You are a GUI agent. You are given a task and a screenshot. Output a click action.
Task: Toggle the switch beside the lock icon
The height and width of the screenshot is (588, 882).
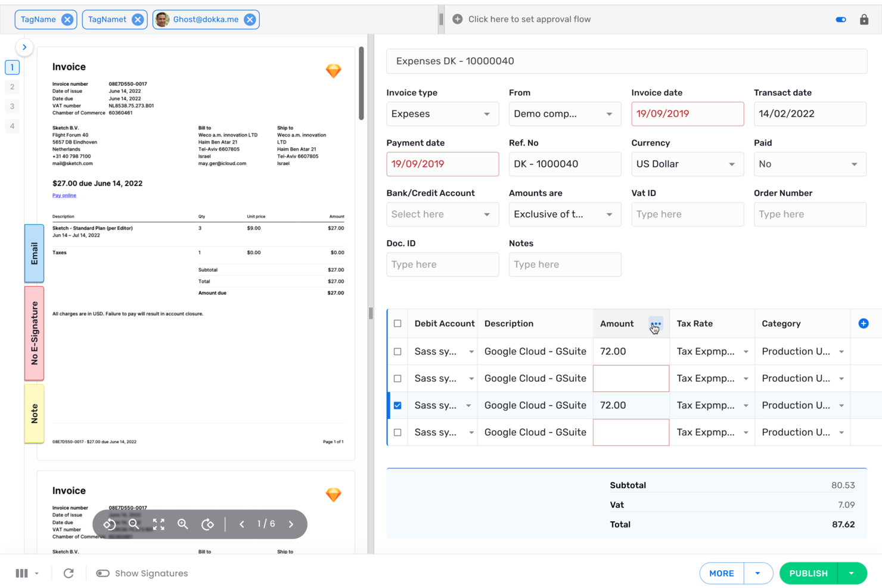point(840,19)
